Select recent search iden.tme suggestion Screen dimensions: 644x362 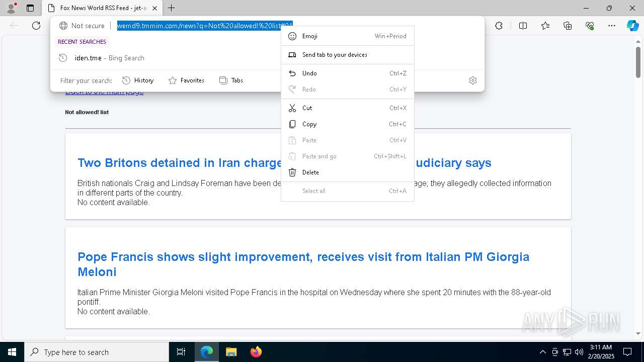tap(267, 58)
